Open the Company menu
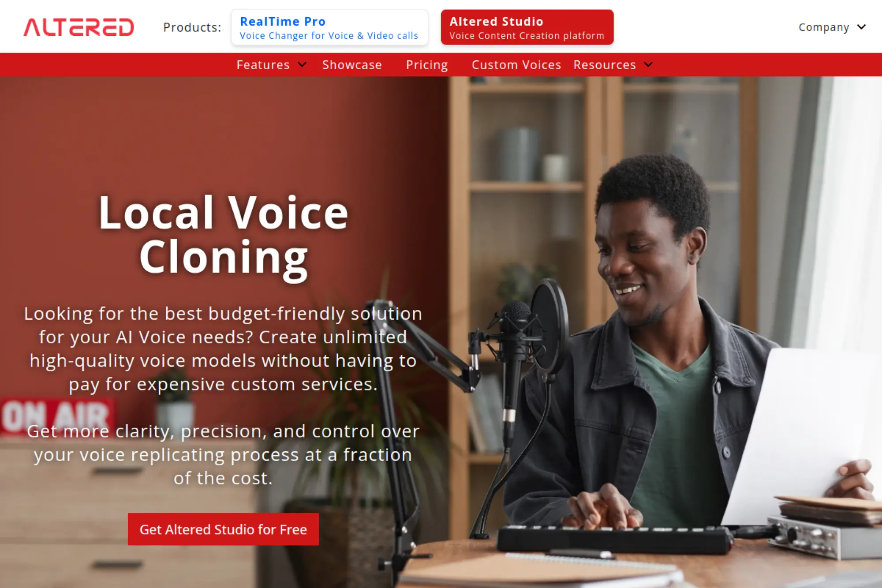The width and height of the screenshot is (882, 588). pos(832,27)
